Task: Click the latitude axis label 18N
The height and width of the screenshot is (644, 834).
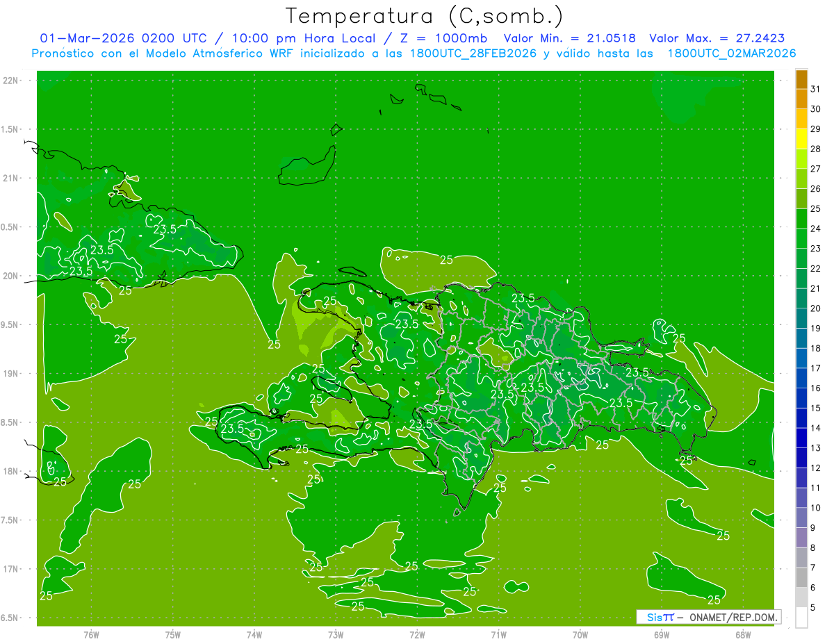Action: click(x=11, y=472)
